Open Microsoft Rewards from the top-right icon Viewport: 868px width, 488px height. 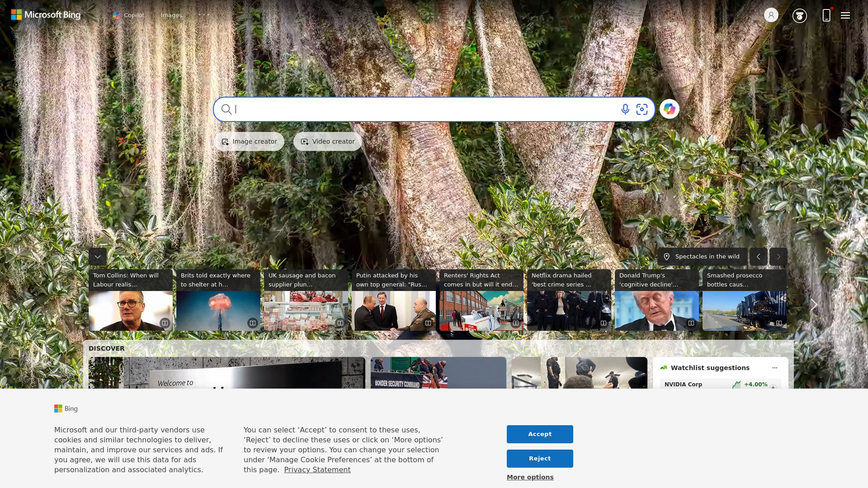(799, 15)
